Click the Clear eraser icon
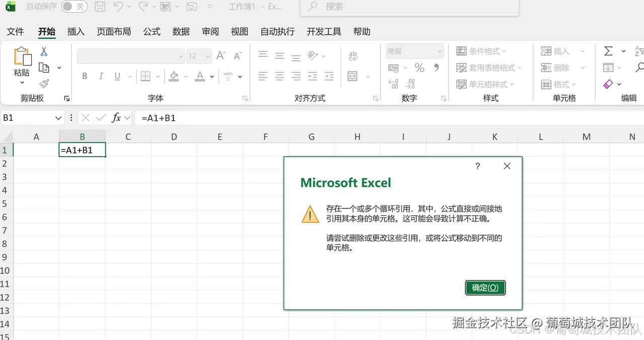The height and width of the screenshot is (340, 644). pyautogui.click(x=608, y=84)
